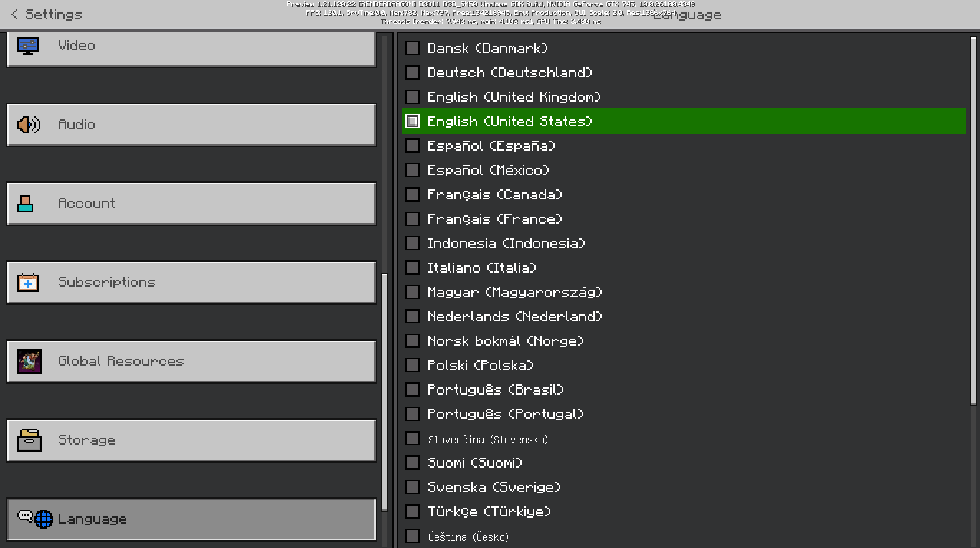Select Nederlands (Nederland) language

(684, 316)
